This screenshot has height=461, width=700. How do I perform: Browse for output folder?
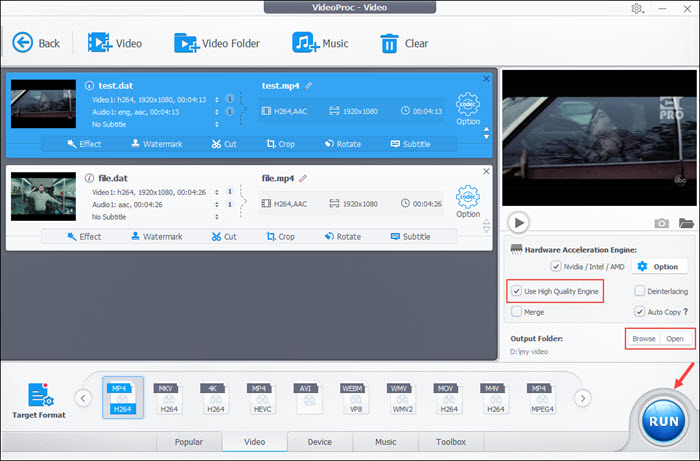[644, 339]
